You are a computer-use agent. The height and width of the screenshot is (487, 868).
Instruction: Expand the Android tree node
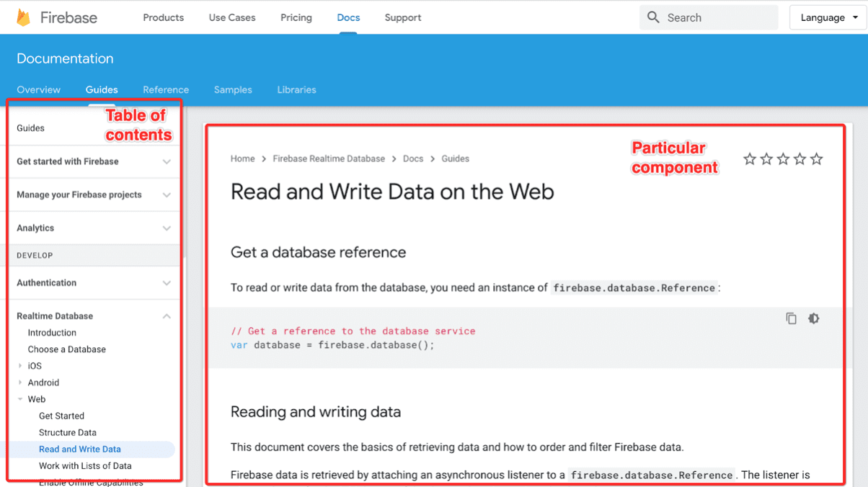tap(20, 383)
